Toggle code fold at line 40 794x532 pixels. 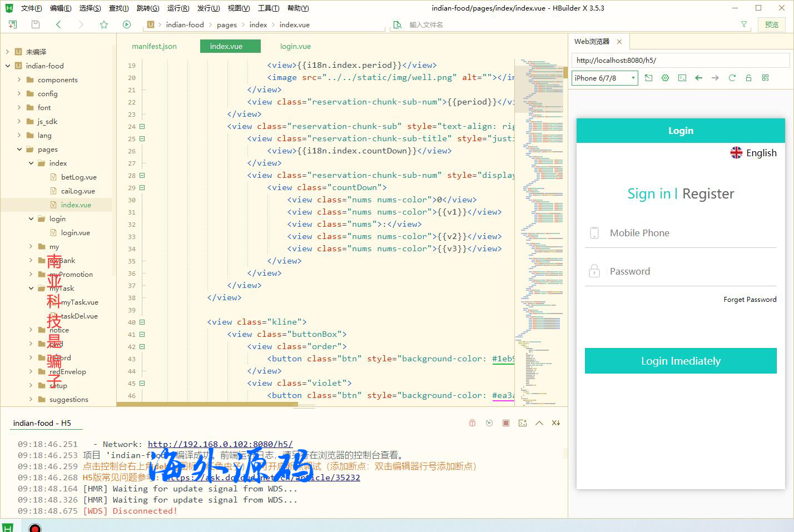coord(142,322)
